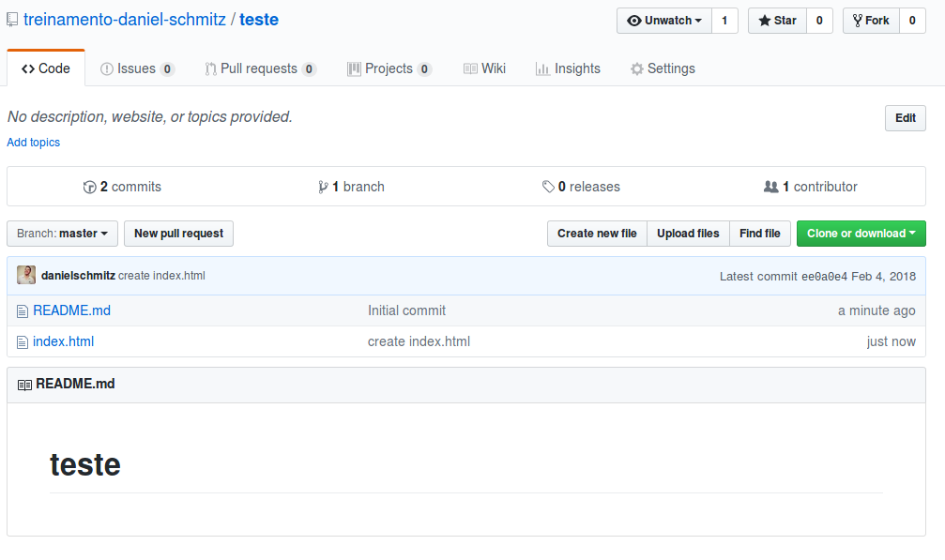
Task: Open the Code tab
Action: click(x=46, y=68)
